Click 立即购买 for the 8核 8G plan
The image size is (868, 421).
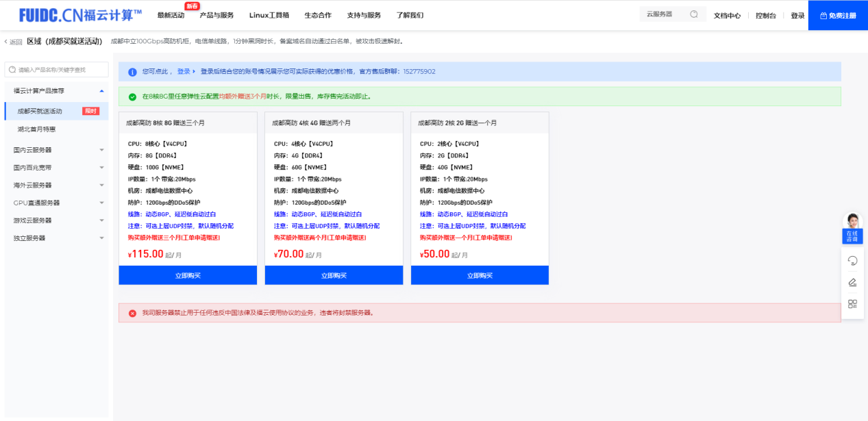tap(188, 275)
